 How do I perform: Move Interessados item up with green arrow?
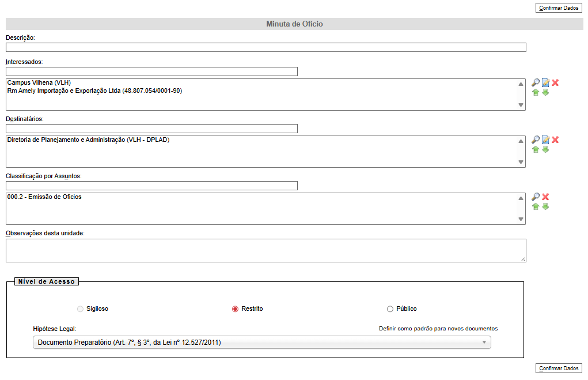click(x=536, y=92)
